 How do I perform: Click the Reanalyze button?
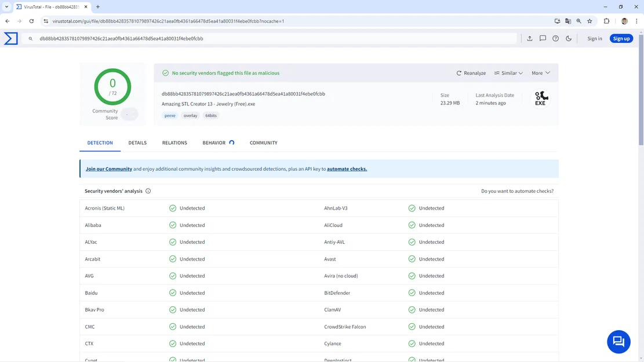(x=471, y=73)
